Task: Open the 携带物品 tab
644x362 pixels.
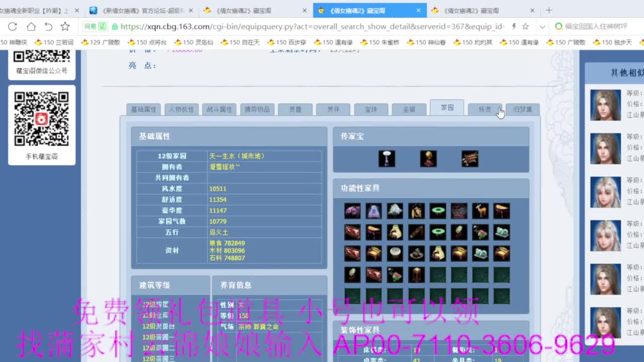Action: click(257, 109)
